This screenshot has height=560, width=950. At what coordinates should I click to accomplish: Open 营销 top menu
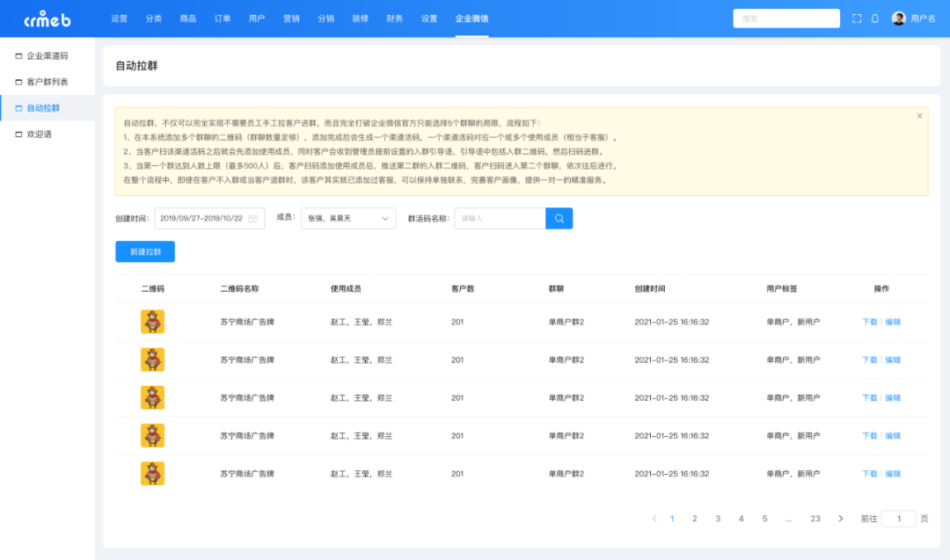(291, 18)
